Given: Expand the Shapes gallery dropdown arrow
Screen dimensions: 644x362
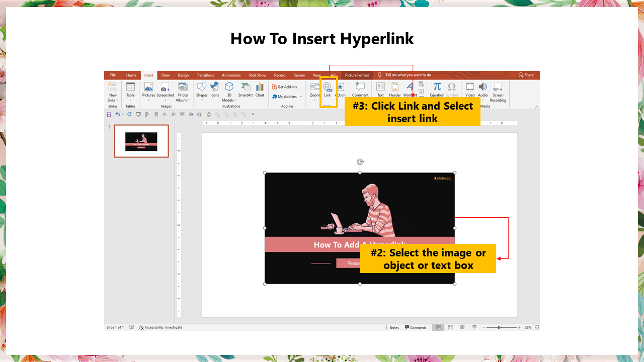Looking at the screenshot, I should pyautogui.click(x=202, y=100).
